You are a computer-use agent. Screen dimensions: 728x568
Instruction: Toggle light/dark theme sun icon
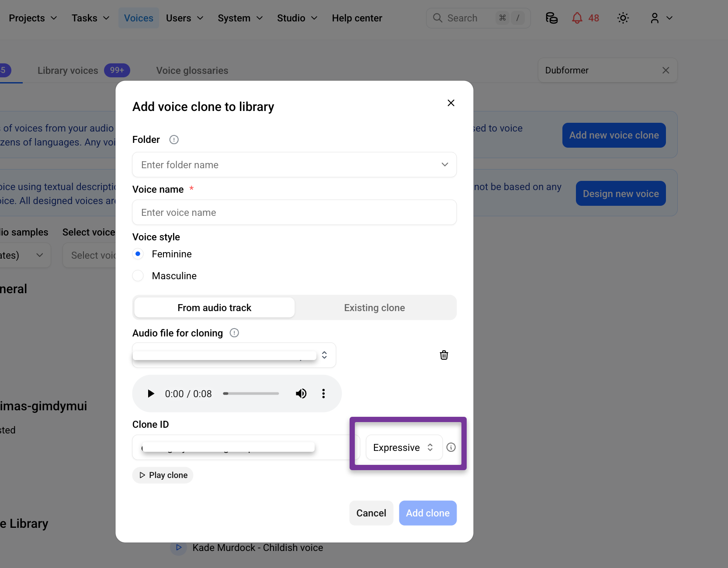point(623,18)
